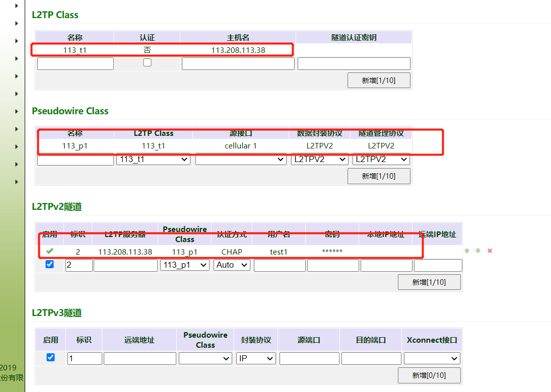Click the L2TPv3 远端地址 input field
The width and height of the screenshot is (551, 392).
point(140,358)
